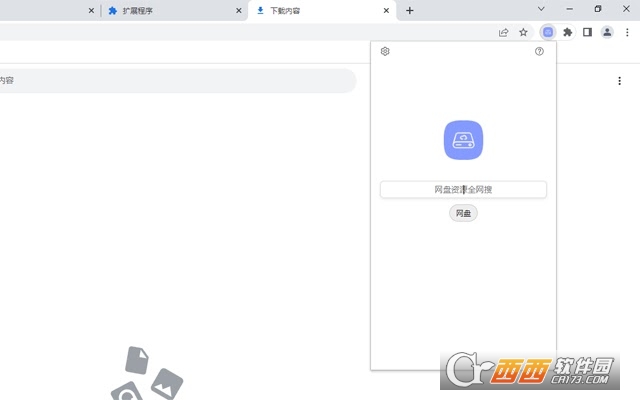
Task: Open the user profile avatar
Action: [x=607, y=32]
